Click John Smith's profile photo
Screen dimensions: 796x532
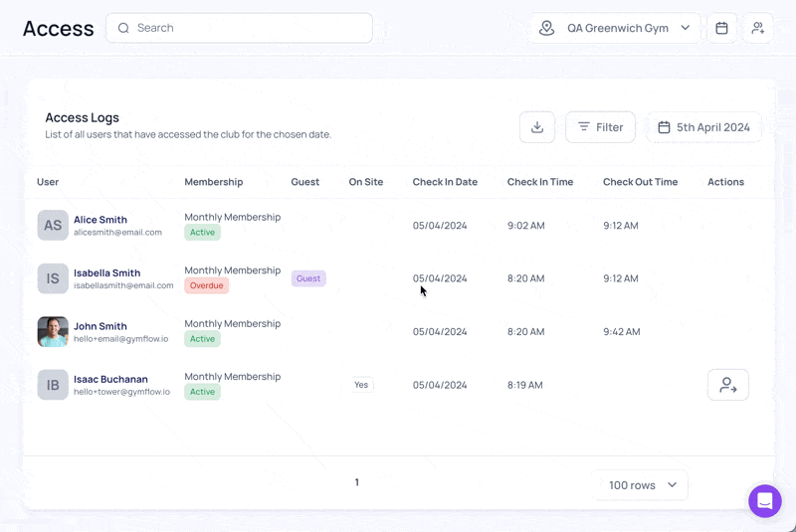(x=53, y=332)
